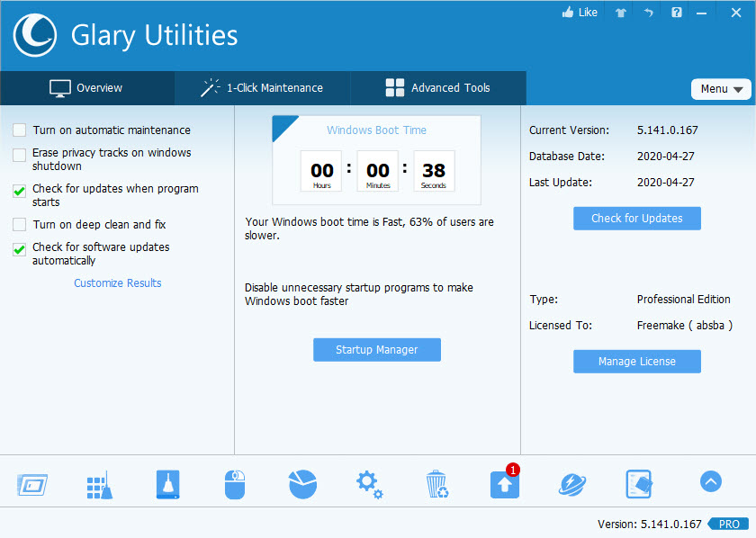Select the Database Date value 2020-04-27
This screenshot has height=538, width=756.
coord(666,157)
